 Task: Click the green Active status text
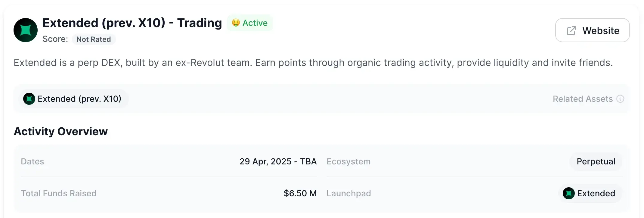pos(255,23)
